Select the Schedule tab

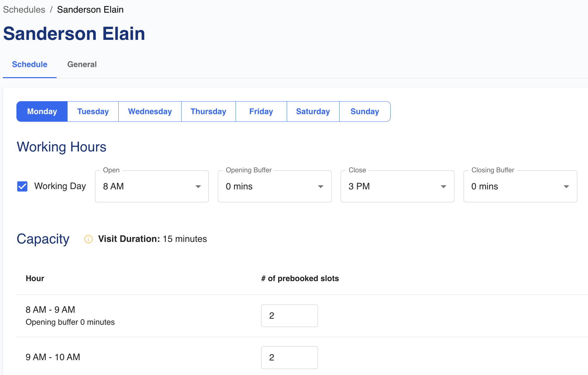pos(30,65)
